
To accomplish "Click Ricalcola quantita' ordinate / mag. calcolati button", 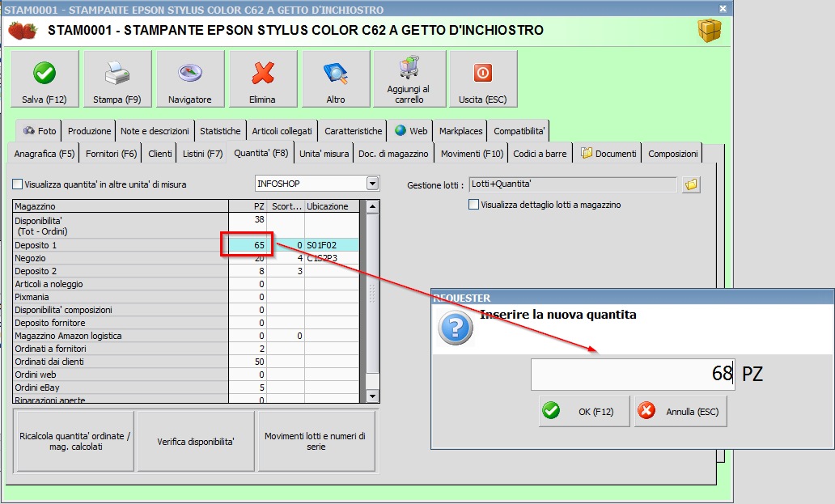I will [x=75, y=441].
